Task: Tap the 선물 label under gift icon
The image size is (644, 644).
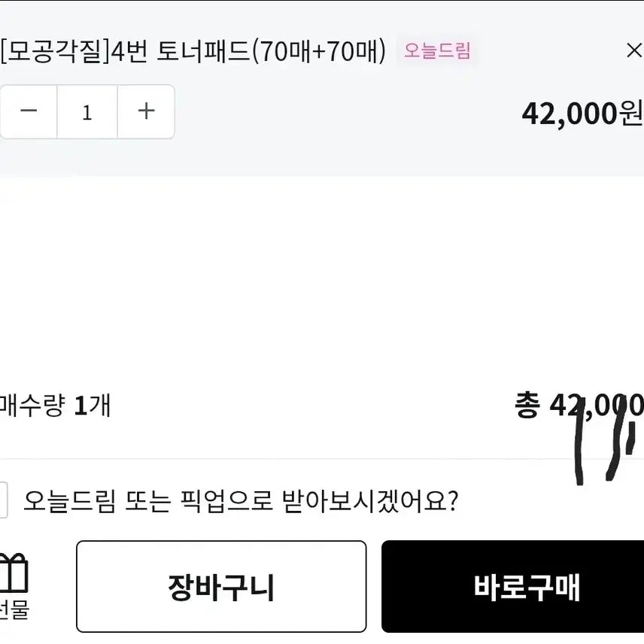Action: (x=14, y=610)
